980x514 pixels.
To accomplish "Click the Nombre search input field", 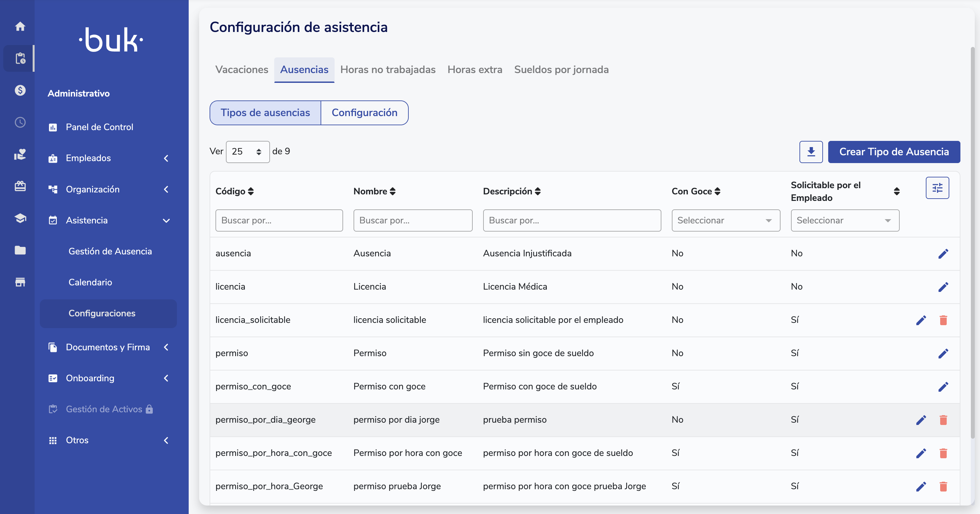I will (412, 220).
